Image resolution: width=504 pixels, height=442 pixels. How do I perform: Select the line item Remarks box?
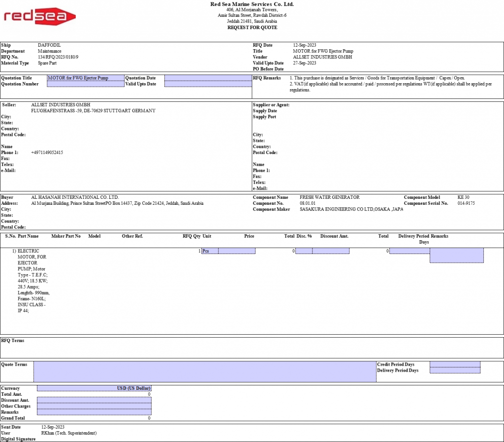click(x=456, y=255)
